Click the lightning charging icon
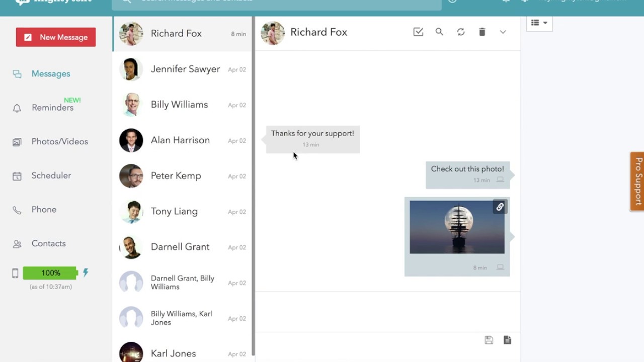The width and height of the screenshot is (644, 362). (x=86, y=273)
